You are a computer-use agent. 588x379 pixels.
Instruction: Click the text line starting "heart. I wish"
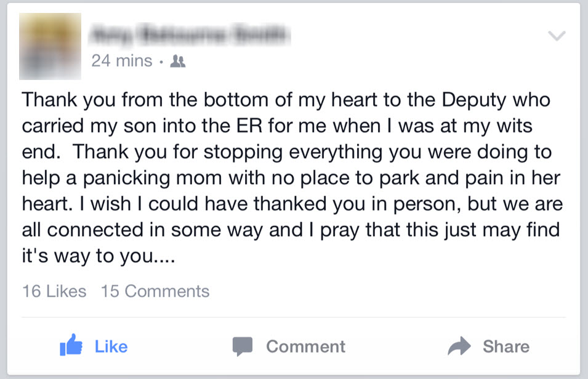[x=292, y=204]
